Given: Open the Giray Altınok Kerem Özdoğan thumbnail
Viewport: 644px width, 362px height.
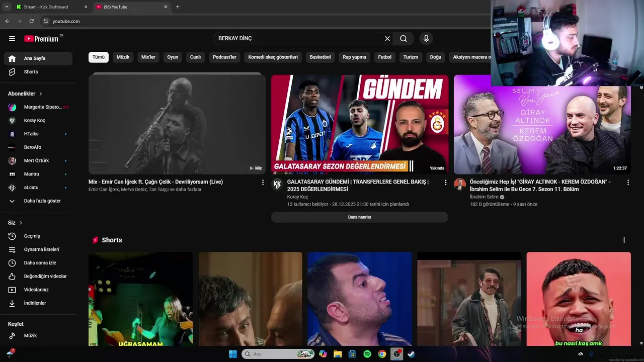Looking at the screenshot, I should click(542, 124).
